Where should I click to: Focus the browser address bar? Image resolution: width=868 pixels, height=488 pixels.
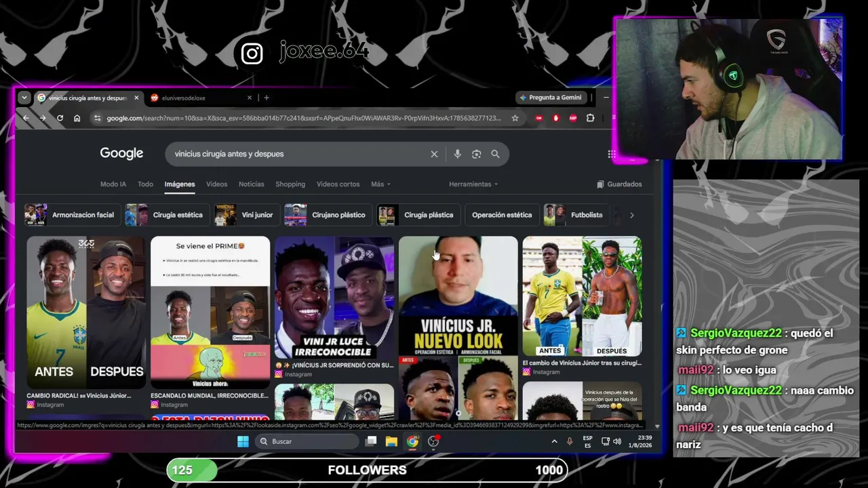pyautogui.click(x=303, y=118)
